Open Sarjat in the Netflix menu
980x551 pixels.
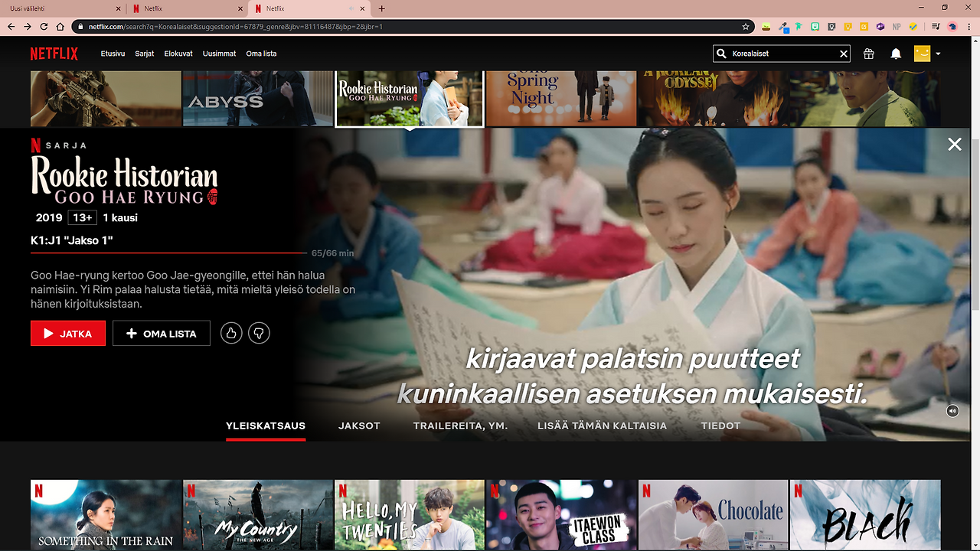coord(145,54)
